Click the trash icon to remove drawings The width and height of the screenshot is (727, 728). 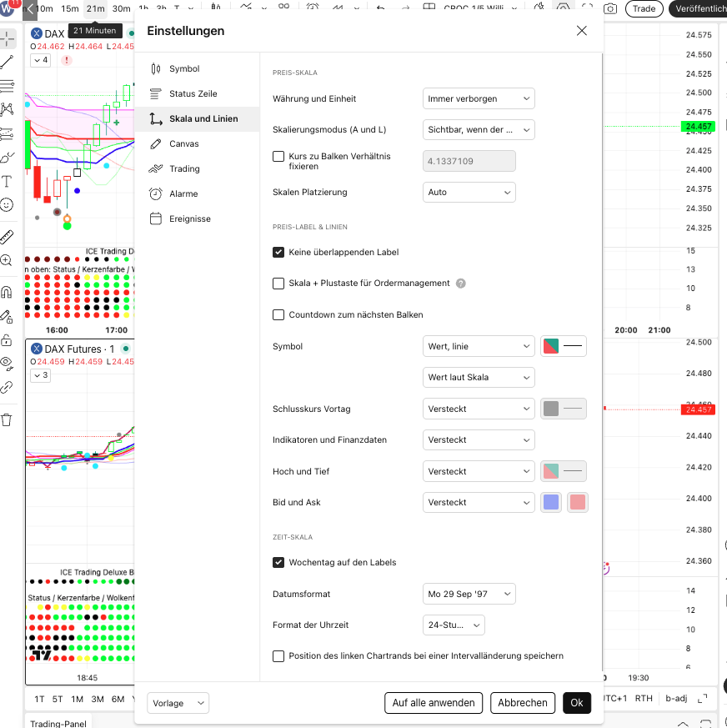coord(7,419)
